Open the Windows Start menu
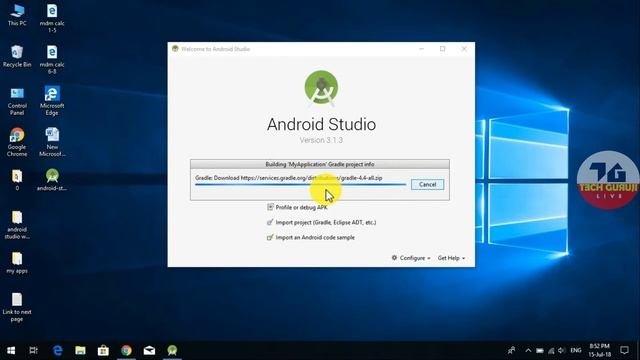The image size is (640, 360). [x=11, y=351]
